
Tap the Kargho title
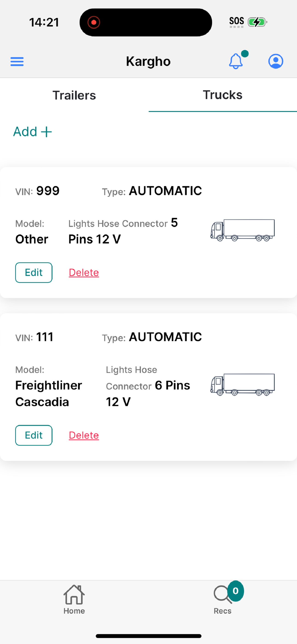tap(148, 61)
